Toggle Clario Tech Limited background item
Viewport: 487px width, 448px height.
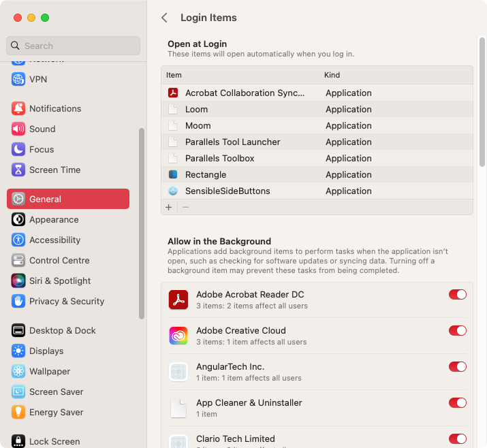pyautogui.click(x=458, y=438)
